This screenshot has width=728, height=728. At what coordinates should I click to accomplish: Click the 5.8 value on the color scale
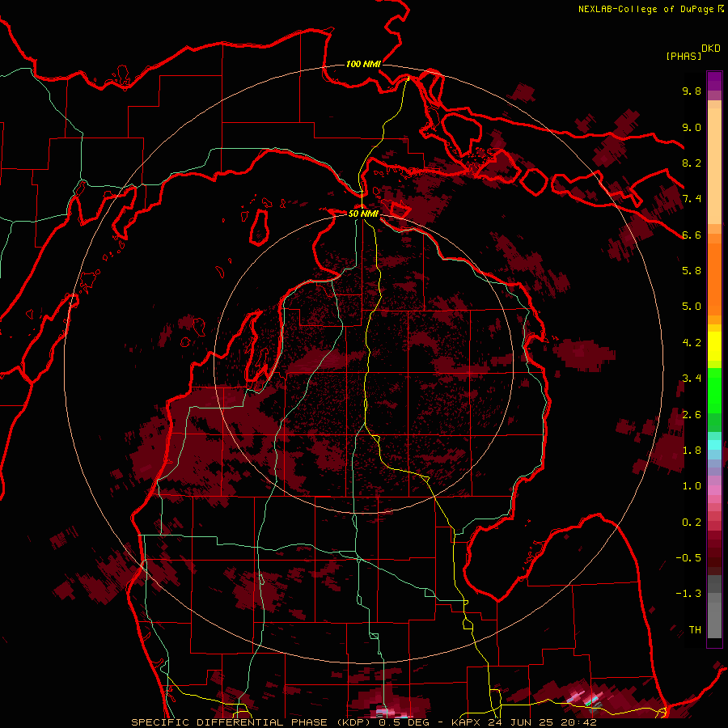click(x=692, y=271)
